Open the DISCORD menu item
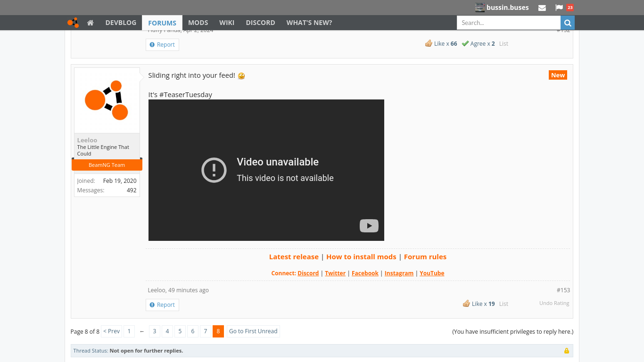Viewport: 644px width, 362px height. 261,23
